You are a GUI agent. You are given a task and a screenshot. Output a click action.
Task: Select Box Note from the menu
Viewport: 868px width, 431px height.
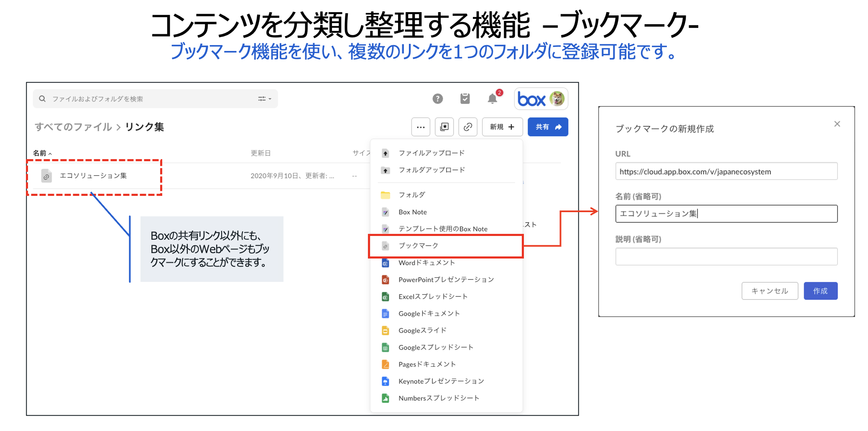click(x=412, y=212)
